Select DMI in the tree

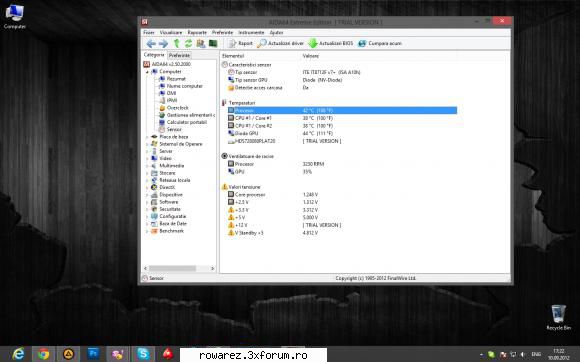point(168,93)
